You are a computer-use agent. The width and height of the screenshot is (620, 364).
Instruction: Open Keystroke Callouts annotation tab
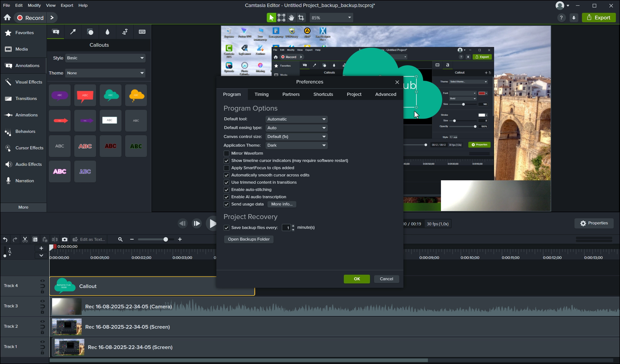[x=142, y=32]
